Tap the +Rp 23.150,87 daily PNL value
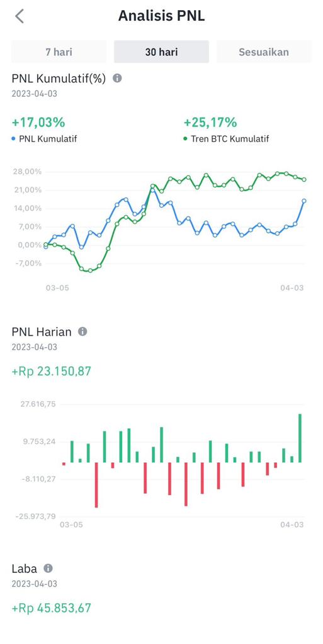The height and width of the screenshot is (644, 323). tap(52, 371)
